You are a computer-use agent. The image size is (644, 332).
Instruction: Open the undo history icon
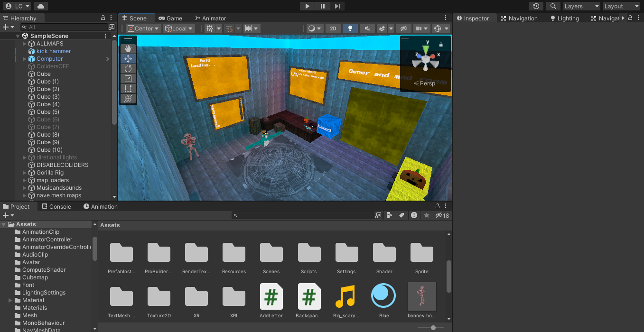pos(536,6)
